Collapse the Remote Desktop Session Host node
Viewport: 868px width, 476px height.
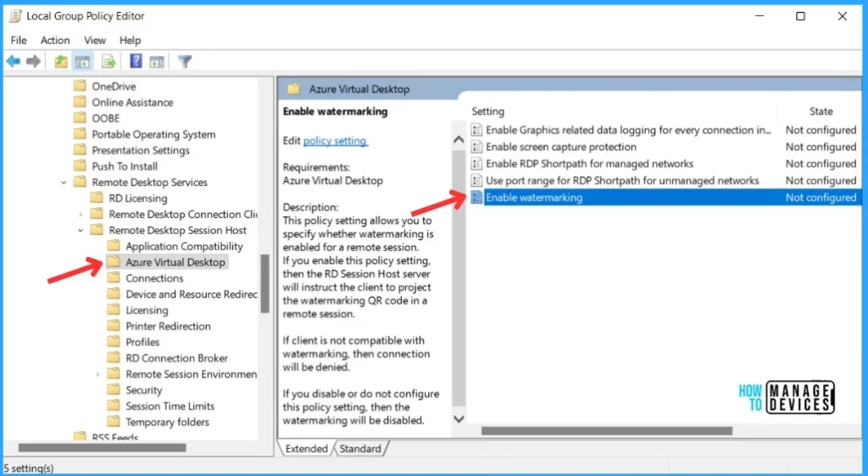81,230
